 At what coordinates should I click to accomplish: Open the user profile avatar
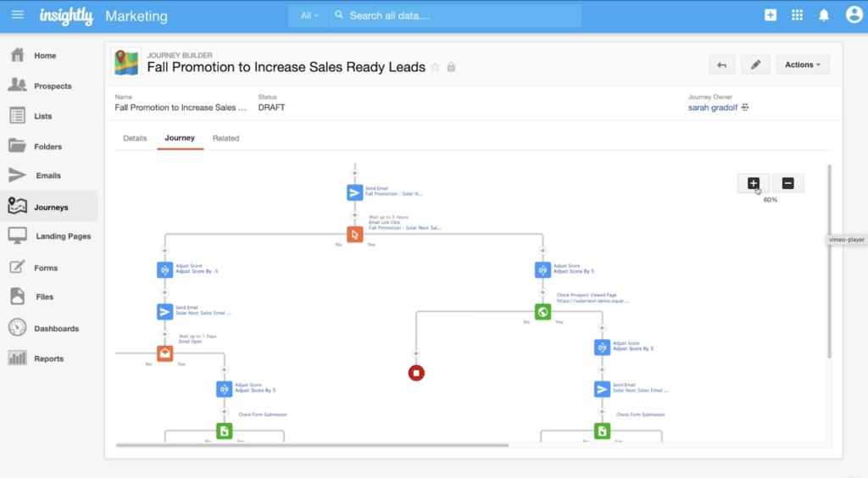click(853, 15)
